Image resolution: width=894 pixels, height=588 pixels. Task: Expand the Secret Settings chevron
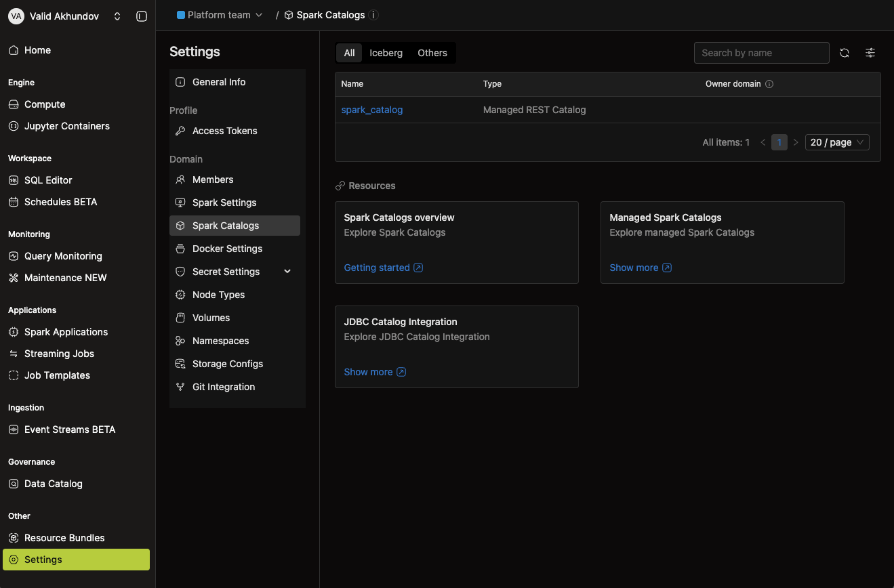click(287, 272)
